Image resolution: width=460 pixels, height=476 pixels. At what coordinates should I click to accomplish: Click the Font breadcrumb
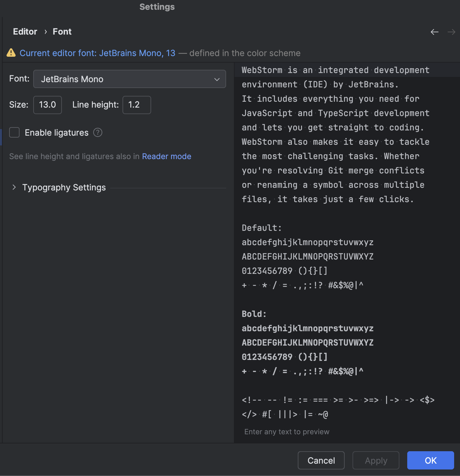pyautogui.click(x=62, y=31)
